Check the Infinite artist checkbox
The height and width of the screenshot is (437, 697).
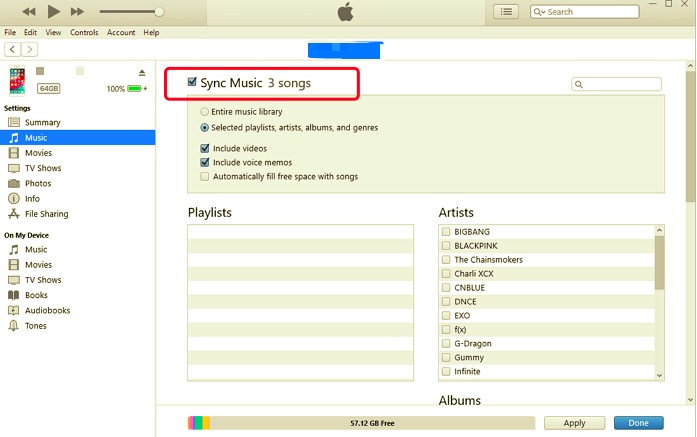coord(446,371)
